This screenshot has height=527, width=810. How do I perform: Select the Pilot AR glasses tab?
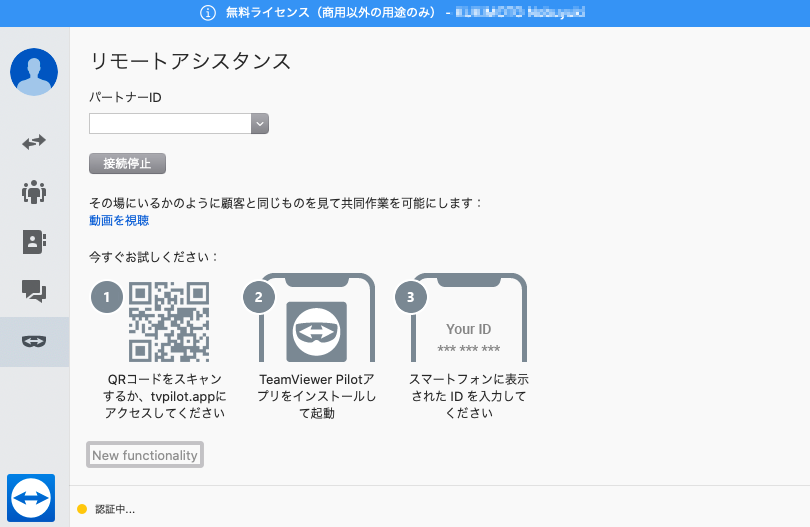pos(34,342)
